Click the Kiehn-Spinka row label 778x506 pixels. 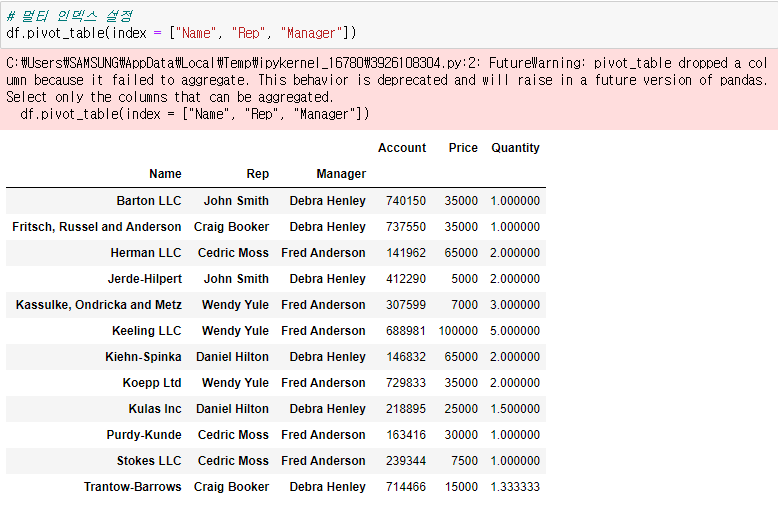(x=143, y=357)
